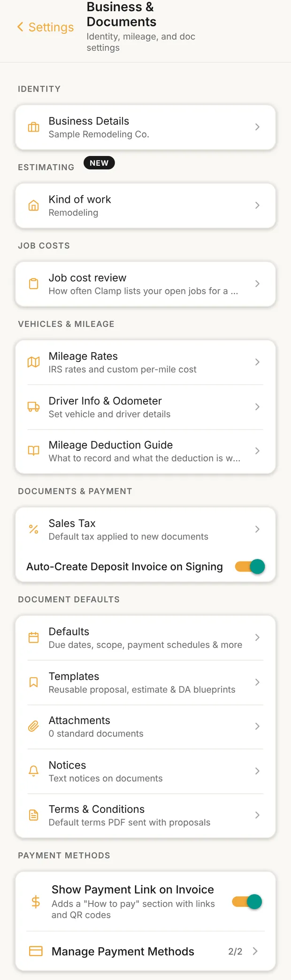Image resolution: width=291 pixels, height=980 pixels.
Task: Select the Driver Info & Odometer title
Action: [x=105, y=401]
